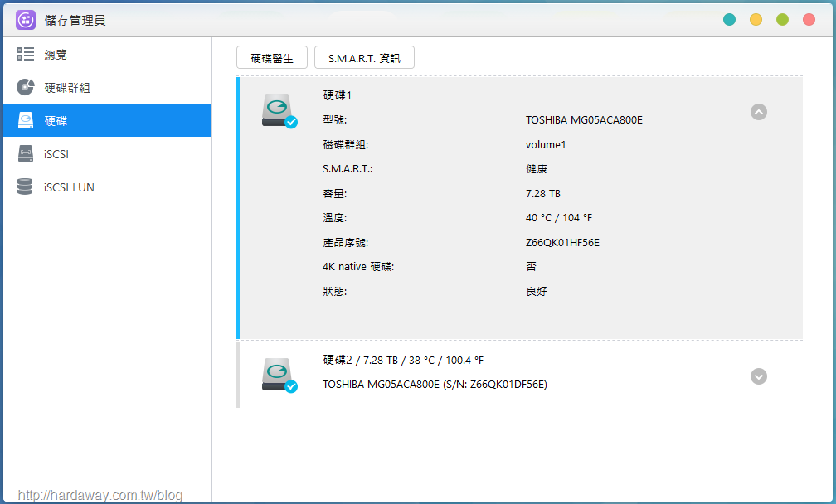The image size is (836, 504).
Task: Click the 產品序號 label
Action: [x=346, y=242]
